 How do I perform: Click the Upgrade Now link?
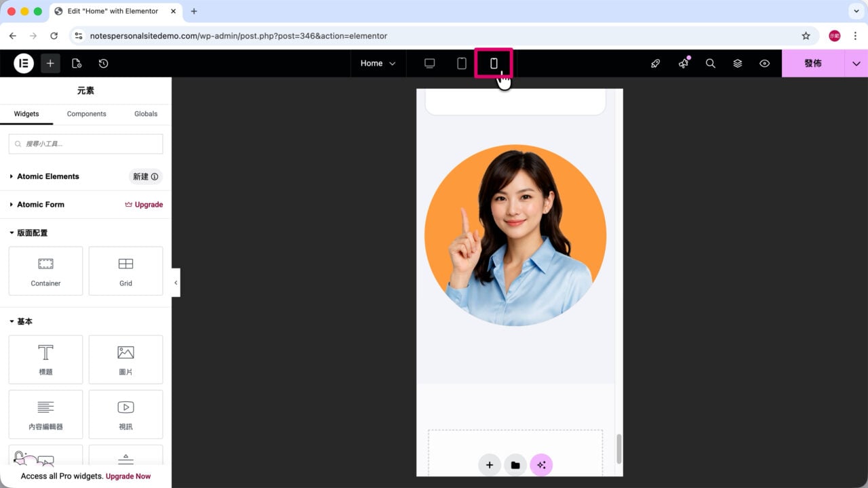click(x=128, y=476)
